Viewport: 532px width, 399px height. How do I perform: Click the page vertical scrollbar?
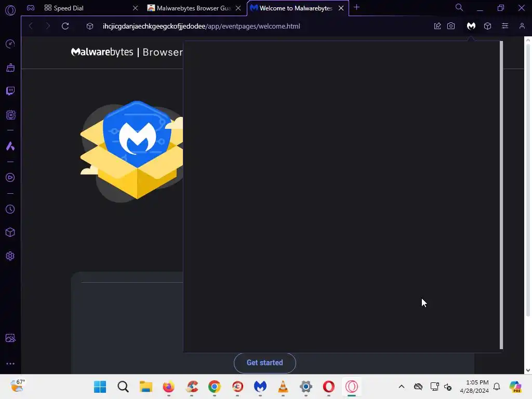(x=528, y=180)
